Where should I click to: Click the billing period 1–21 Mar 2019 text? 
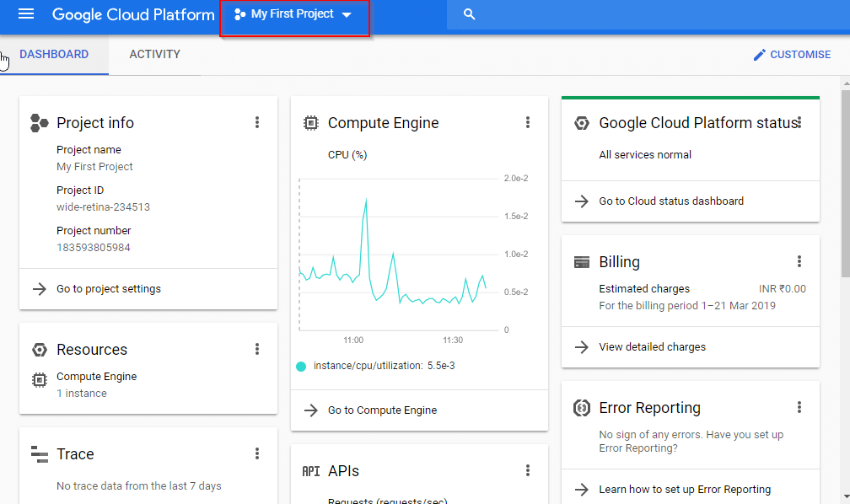point(687,306)
